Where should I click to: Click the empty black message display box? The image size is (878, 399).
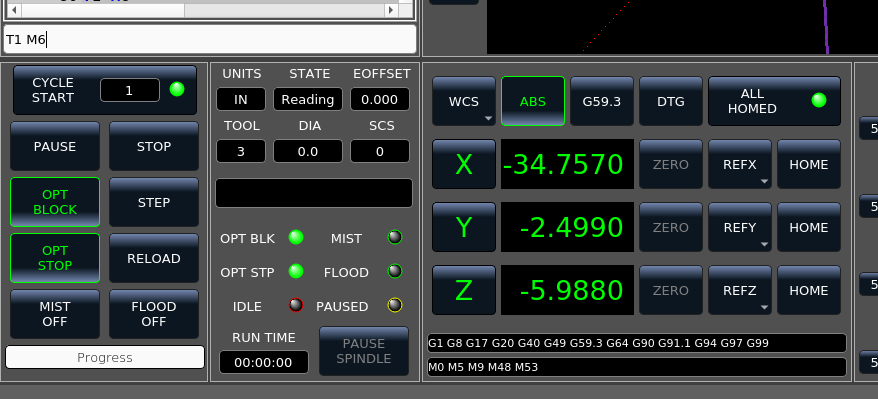pyautogui.click(x=314, y=193)
